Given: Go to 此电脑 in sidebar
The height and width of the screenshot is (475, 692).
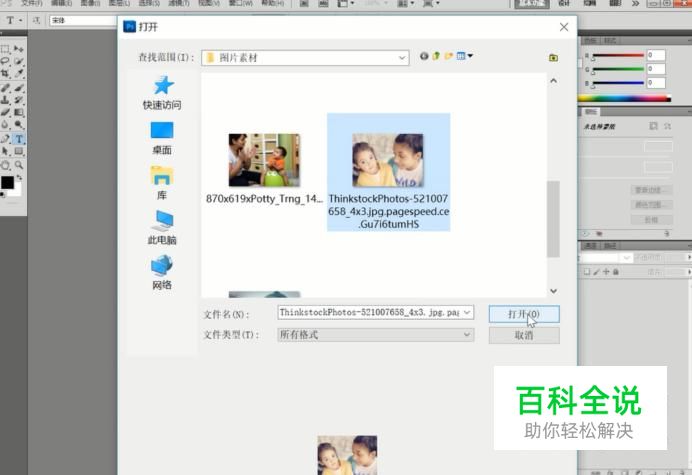Looking at the screenshot, I should 162,228.
